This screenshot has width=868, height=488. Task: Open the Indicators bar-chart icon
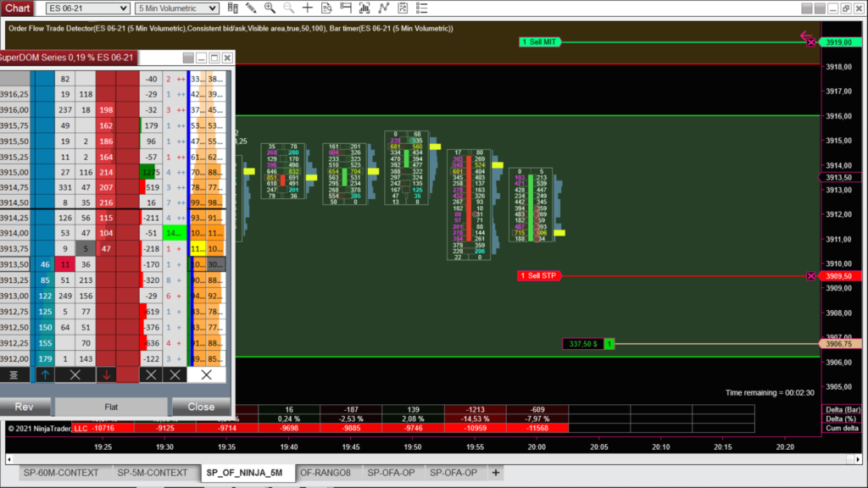pos(364,8)
